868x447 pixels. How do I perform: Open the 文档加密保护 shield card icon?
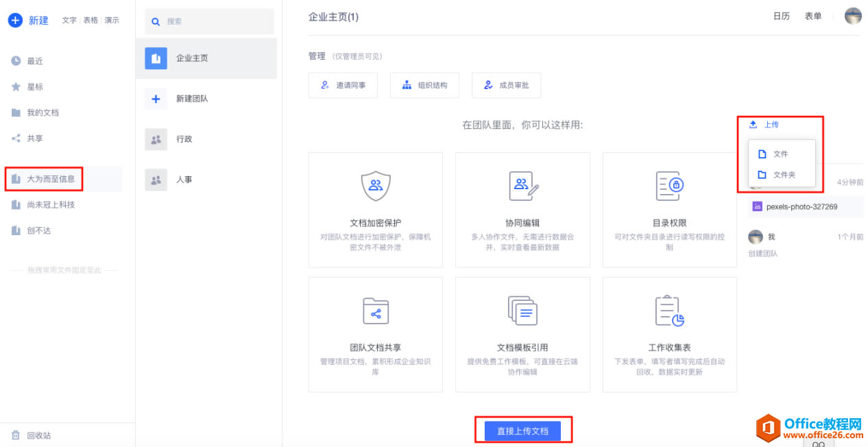[375, 186]
